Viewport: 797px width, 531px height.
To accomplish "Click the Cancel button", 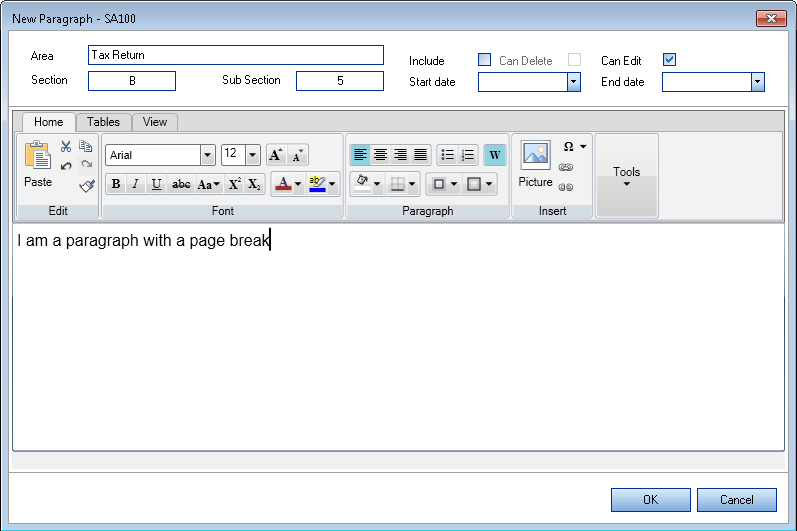I will (737, 499).
